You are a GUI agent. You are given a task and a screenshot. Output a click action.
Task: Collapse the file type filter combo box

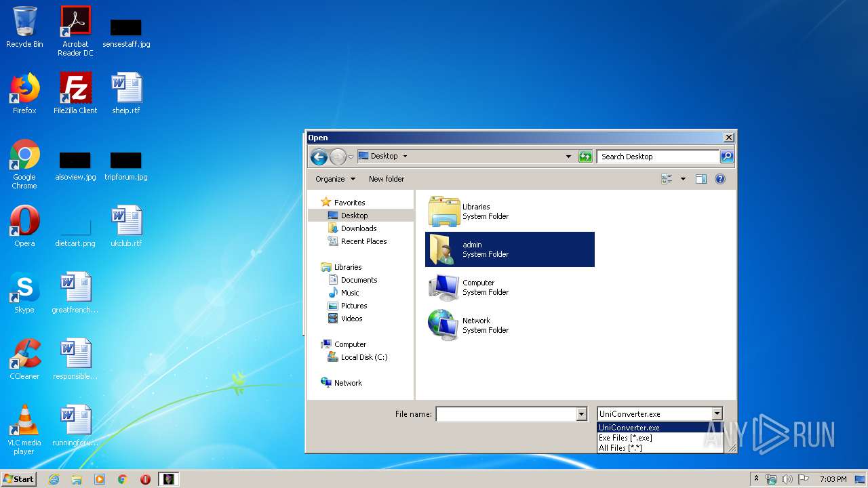(717, 414)
